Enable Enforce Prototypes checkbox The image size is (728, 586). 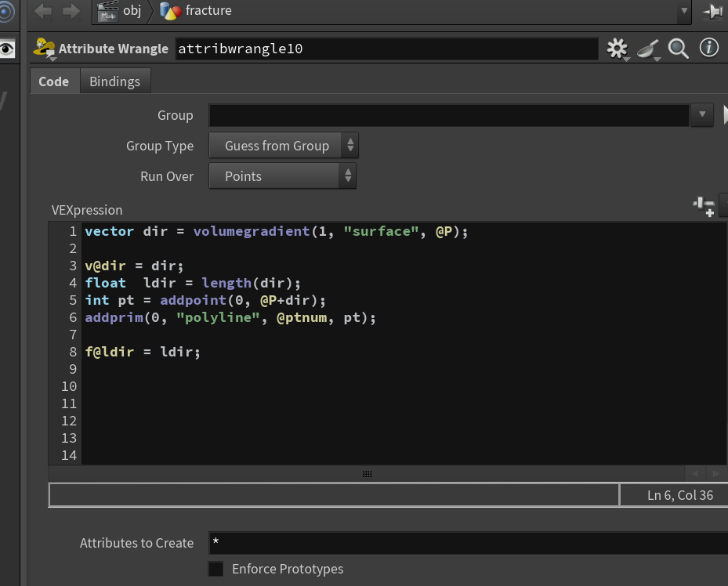coord(216,569)
